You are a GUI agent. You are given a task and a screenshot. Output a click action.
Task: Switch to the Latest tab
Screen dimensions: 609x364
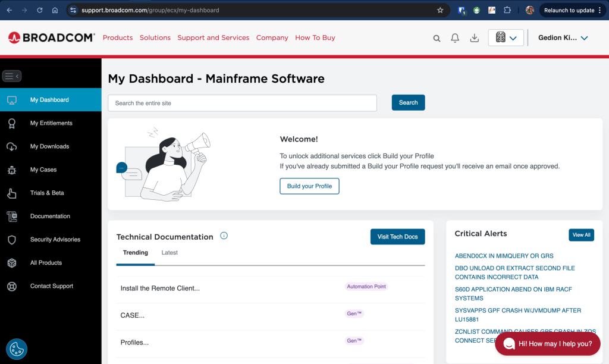[169, 253]
